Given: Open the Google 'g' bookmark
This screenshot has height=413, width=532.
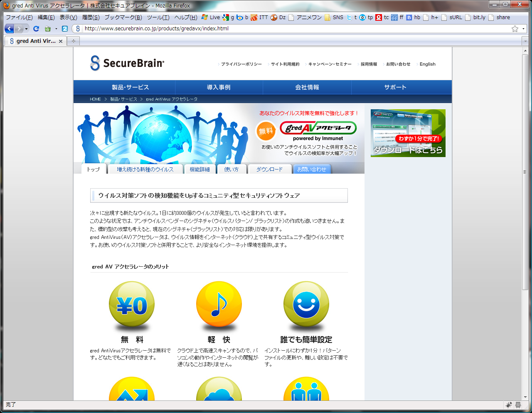Looking at the screenshot, I should point(228,17).
